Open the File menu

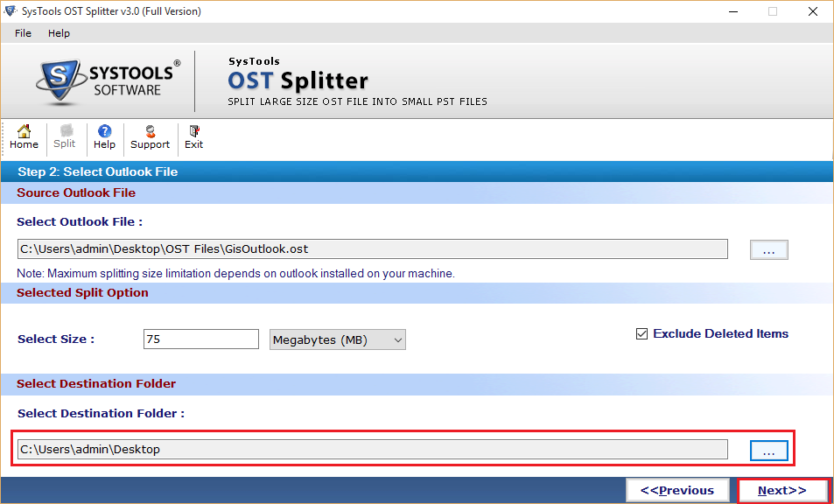tap(23, 33)
